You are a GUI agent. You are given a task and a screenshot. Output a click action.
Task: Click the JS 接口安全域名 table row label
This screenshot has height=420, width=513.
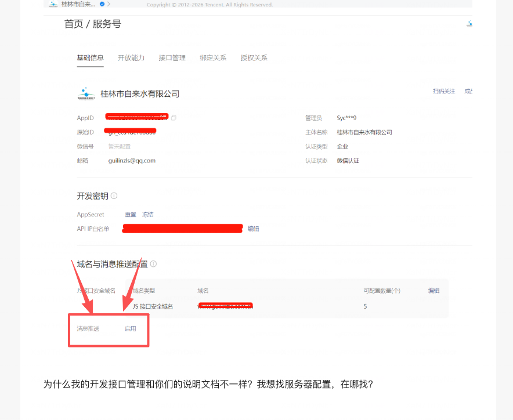click(x=153, y=306)
